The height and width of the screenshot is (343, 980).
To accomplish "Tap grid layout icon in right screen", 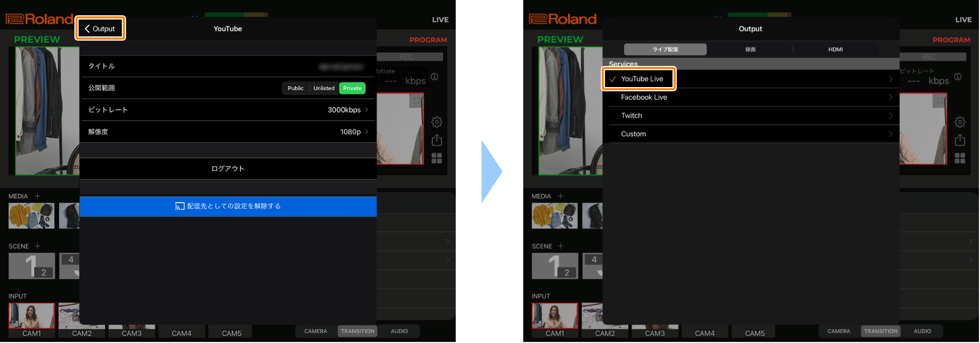I will point(960,158).
